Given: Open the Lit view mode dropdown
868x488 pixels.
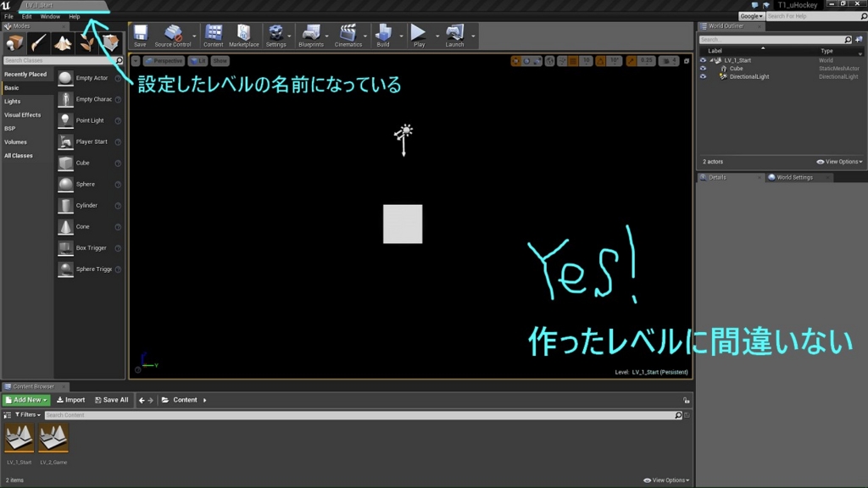Looking at the screenshot, I should click(x=198, y=61).
